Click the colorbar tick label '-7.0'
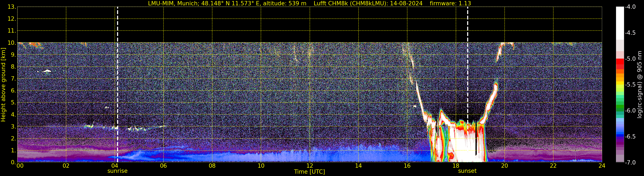 [x=630, y=163]
